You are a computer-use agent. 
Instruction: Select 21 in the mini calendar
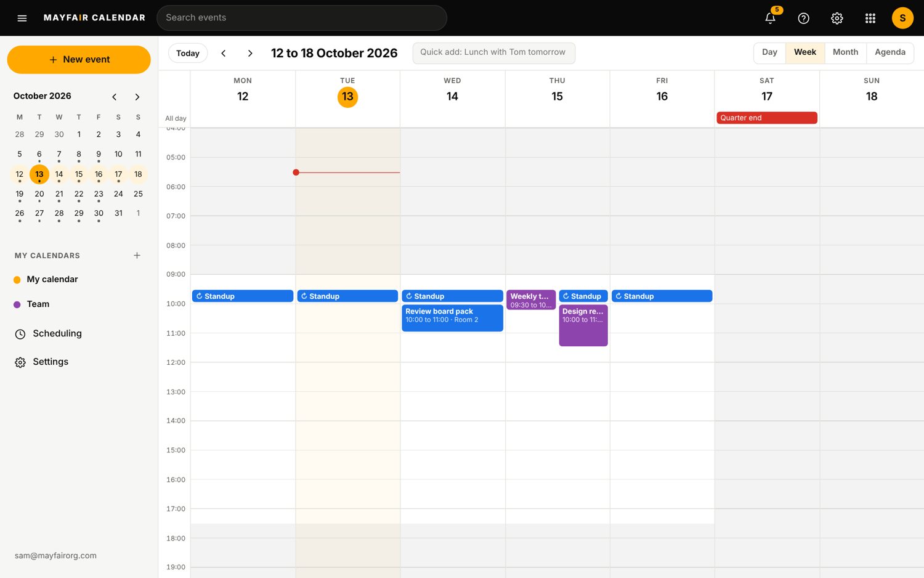point(59,194)
